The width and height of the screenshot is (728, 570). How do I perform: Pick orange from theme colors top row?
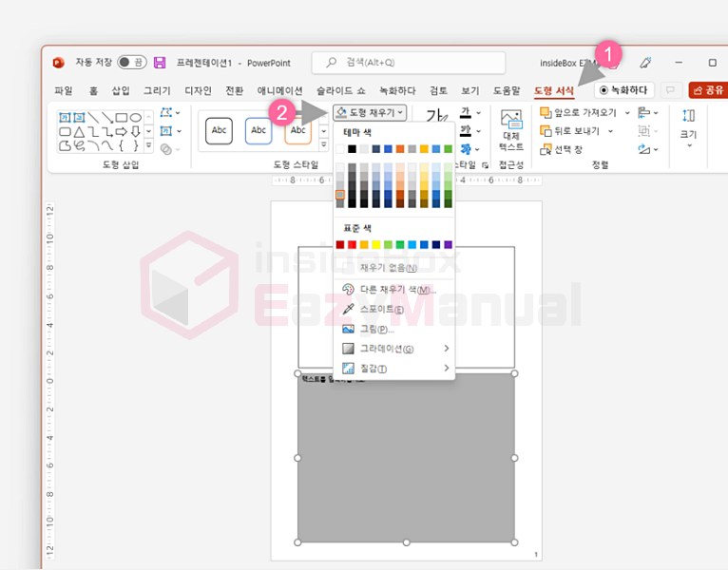coord(400,149)
